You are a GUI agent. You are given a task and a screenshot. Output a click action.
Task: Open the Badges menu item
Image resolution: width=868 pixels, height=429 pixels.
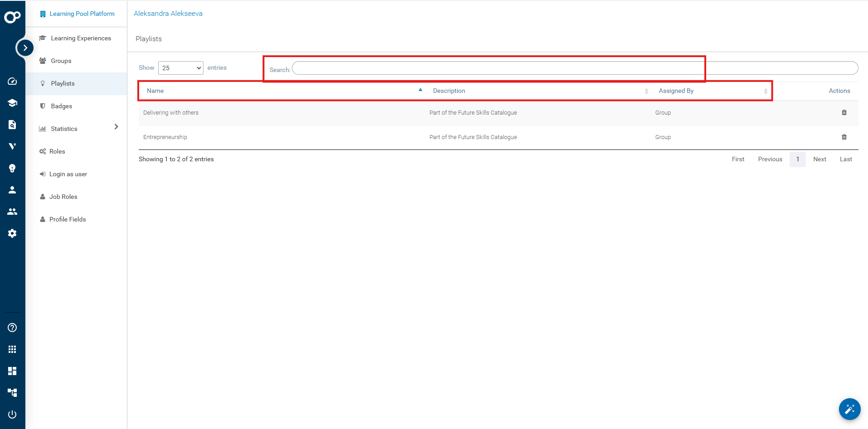tap(62, 106)
